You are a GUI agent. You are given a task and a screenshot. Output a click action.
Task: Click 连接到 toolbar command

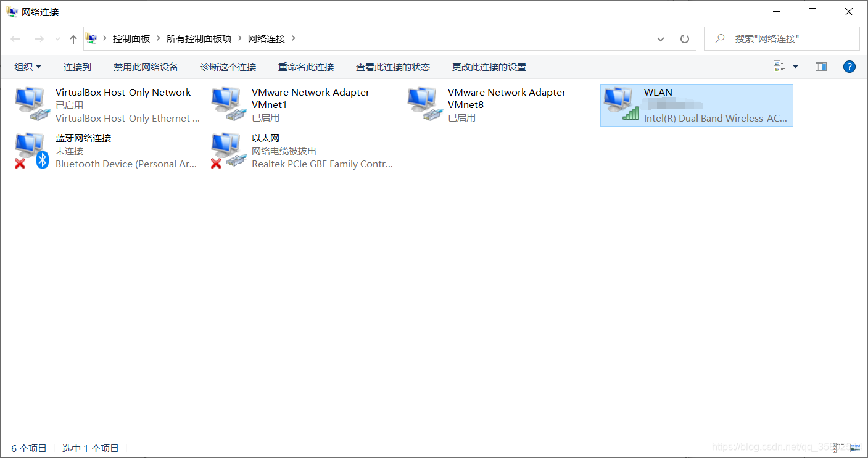coord(77,67)
